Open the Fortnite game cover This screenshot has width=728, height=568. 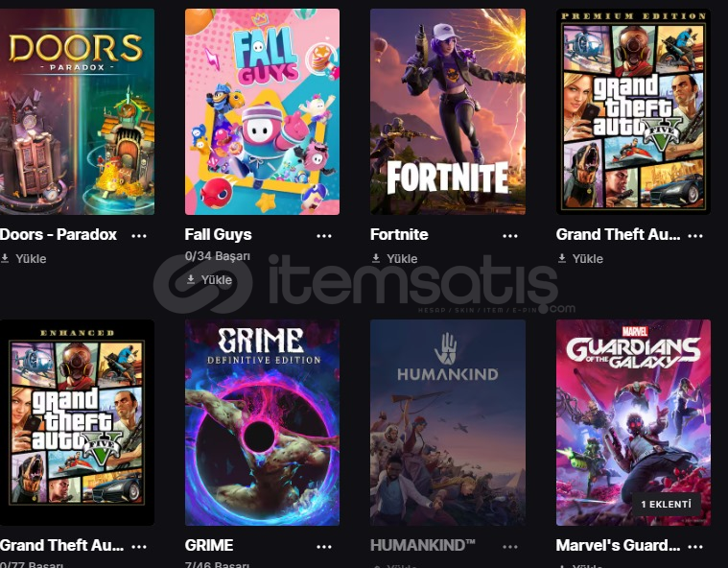pyautogui.click(x=448, y=111)
